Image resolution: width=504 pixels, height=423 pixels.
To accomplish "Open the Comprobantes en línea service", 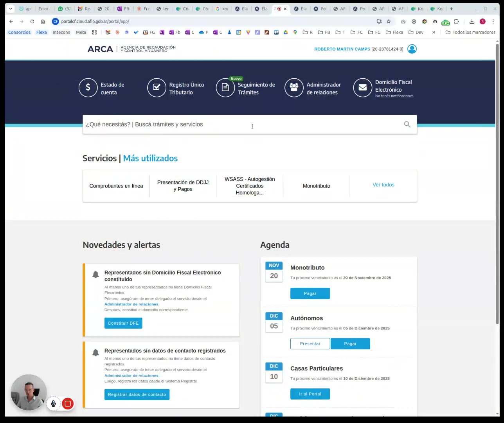I will tap(116, 186).
